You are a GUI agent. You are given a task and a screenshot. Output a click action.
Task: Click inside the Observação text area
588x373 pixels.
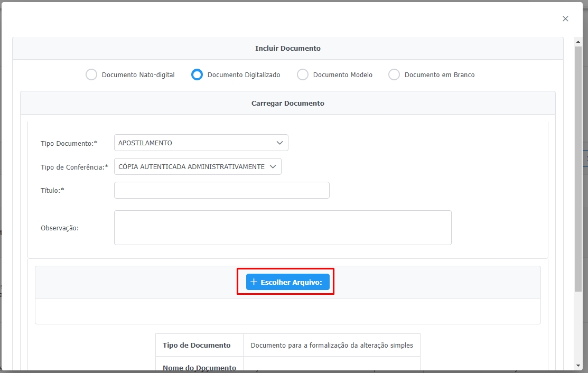(283, 228)
